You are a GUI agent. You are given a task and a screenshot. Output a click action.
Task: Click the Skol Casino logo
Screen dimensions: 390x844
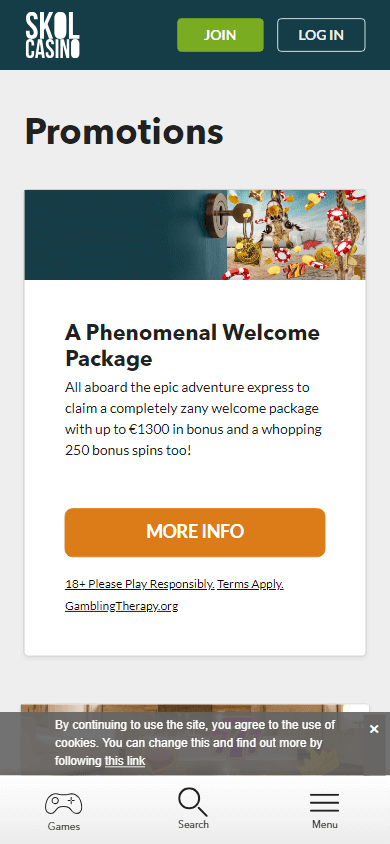click(x=53, y=36)
